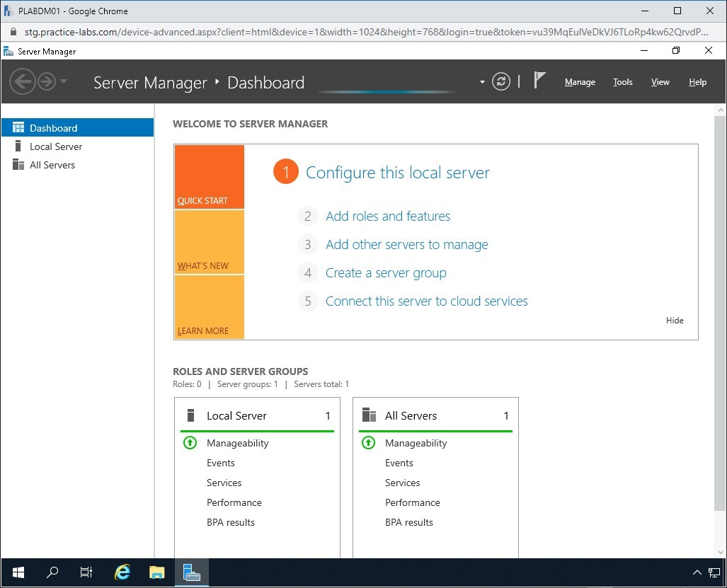Click the refresh icon in Server Manager

(x=501, y=81)
